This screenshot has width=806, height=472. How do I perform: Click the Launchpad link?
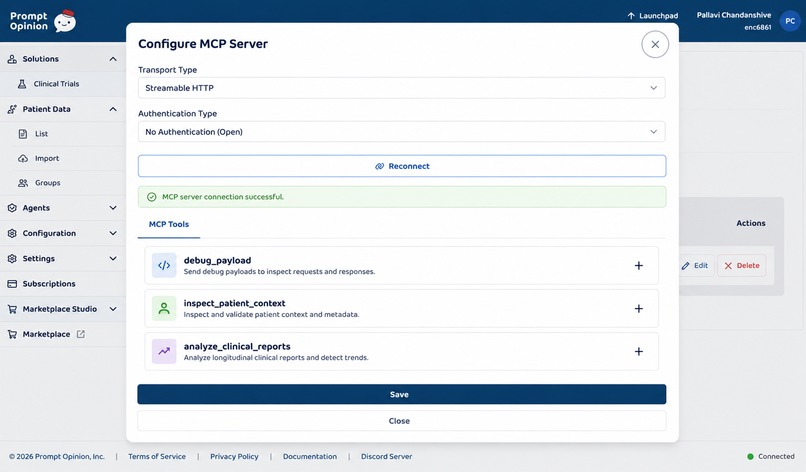(x=653, y=16)
